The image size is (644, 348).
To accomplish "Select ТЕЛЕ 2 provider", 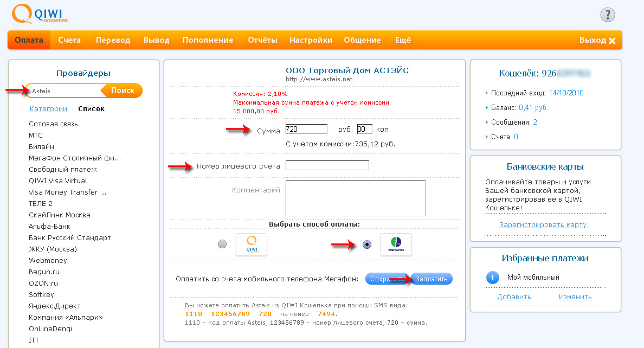I will pos(40,203).
